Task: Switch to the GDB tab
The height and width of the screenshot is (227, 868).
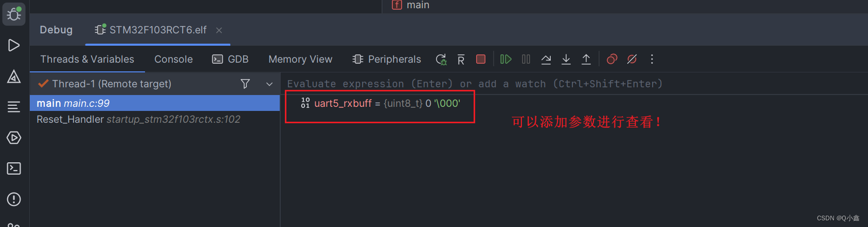Action: coord(230,59)
